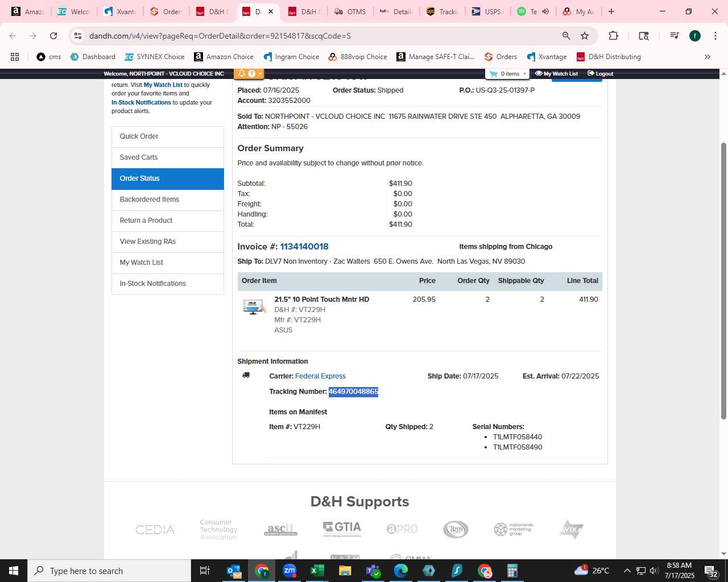
Task: Switch to the FedEx Detail tab
Action: point(397,11)
